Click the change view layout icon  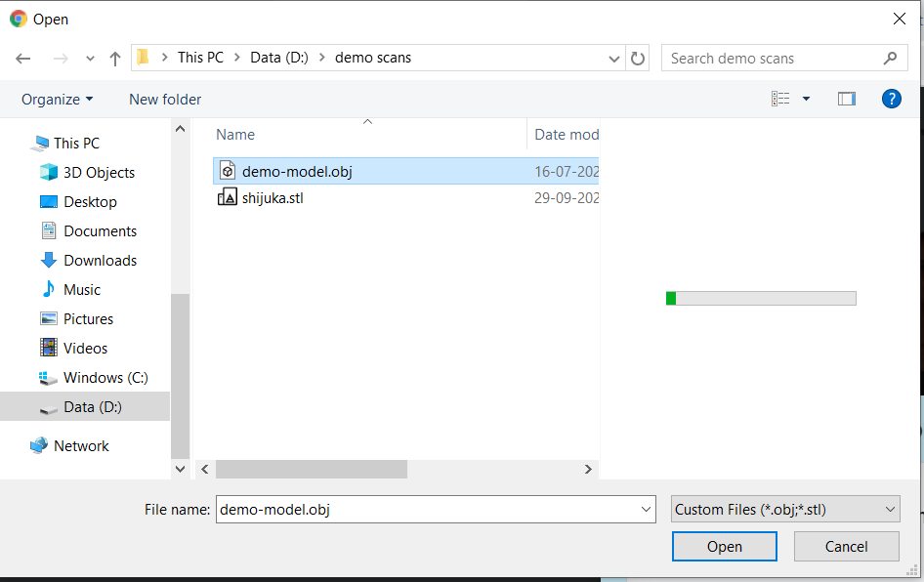pos(780,99)
